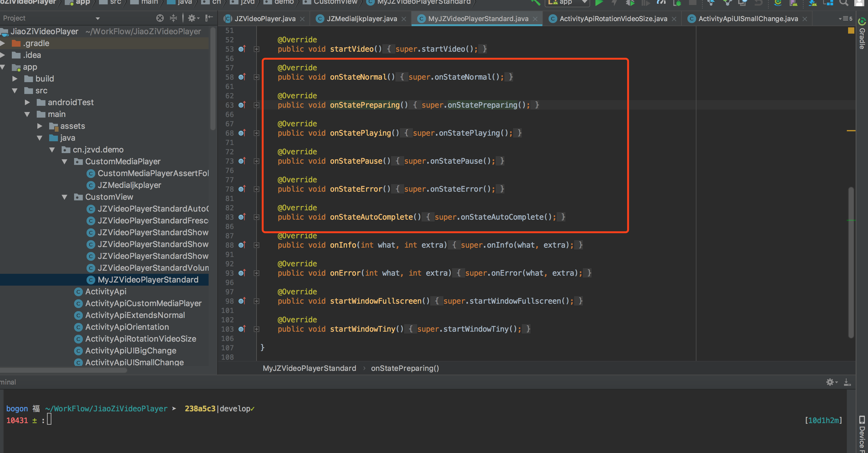Open Terminal settings with its gear icon

click(831, 382)
